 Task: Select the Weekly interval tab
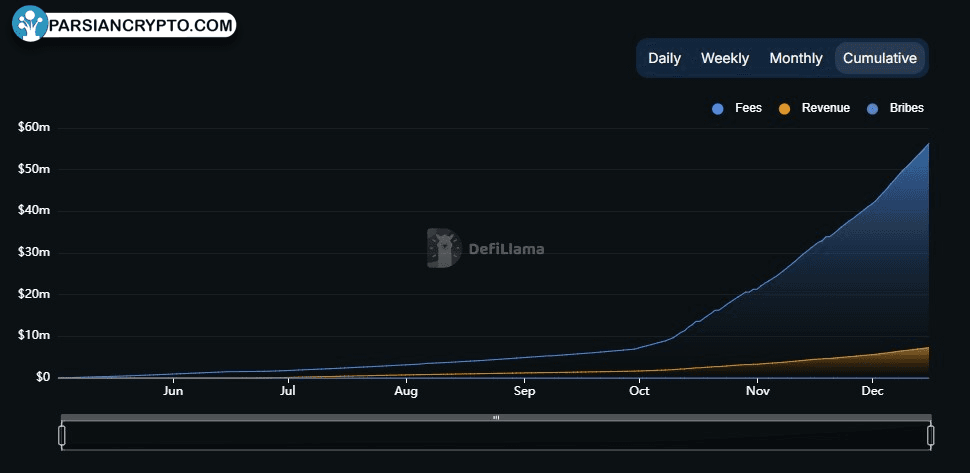724,58
